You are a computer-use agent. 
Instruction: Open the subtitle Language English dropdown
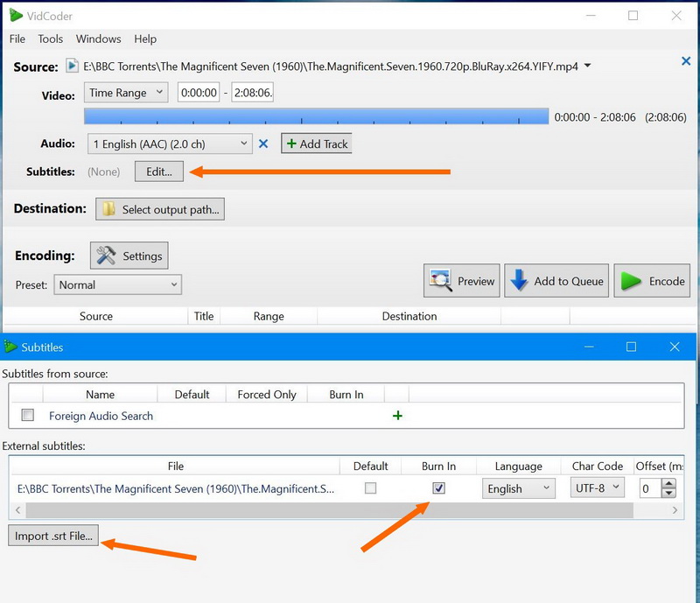point(519,488)
